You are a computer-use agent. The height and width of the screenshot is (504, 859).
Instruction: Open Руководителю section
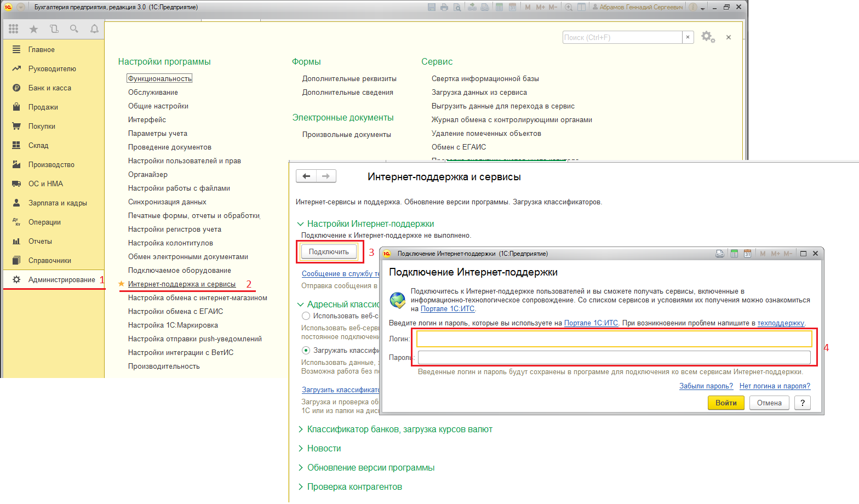pos(53,68)
